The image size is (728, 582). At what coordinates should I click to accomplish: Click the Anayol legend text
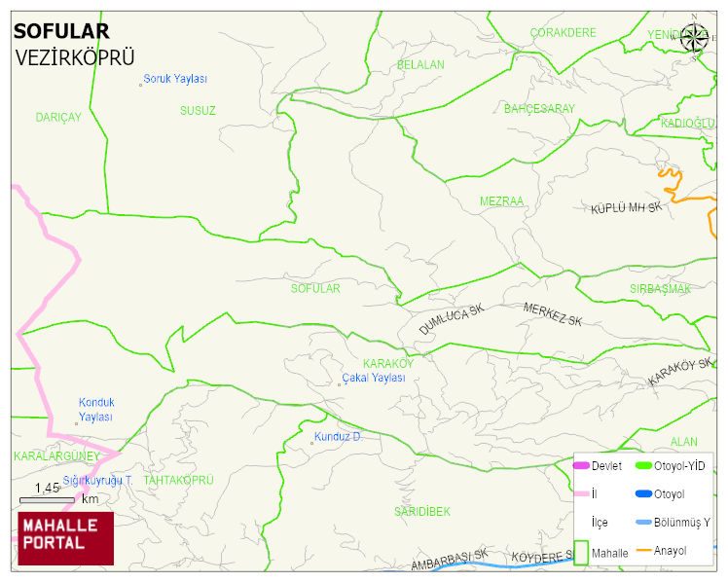[670, 551]
